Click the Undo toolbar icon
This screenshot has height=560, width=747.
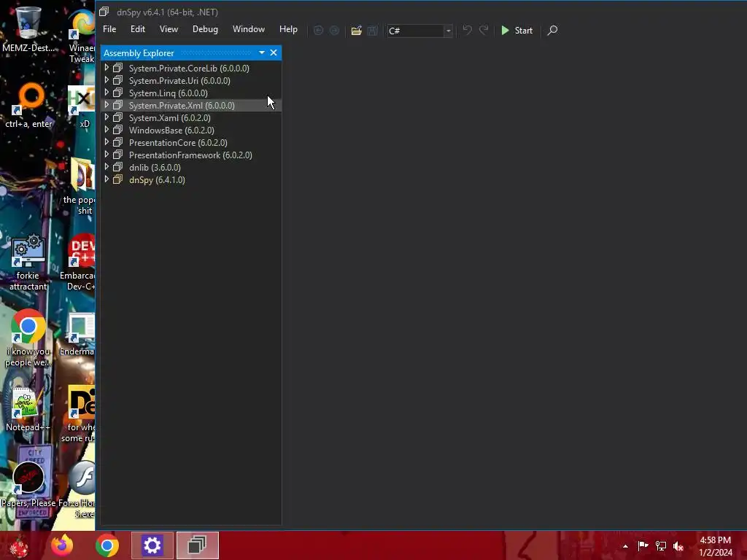(x=468, y=31)
